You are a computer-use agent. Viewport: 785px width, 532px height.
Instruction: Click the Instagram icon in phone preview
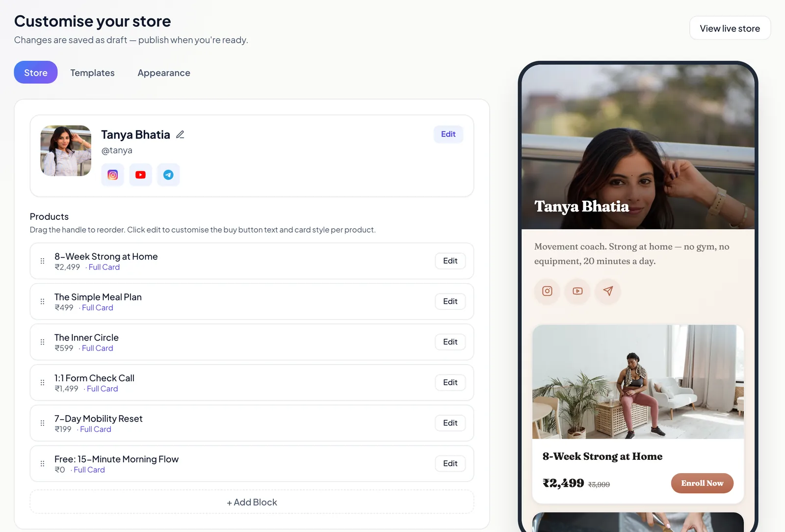[x=547, y=291]
